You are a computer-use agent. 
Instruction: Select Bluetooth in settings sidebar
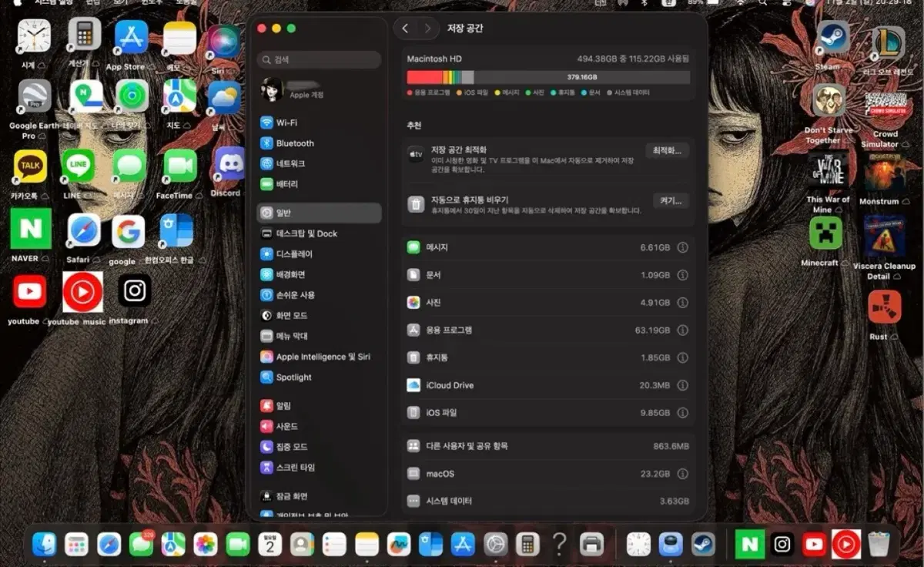pos(319,143)
